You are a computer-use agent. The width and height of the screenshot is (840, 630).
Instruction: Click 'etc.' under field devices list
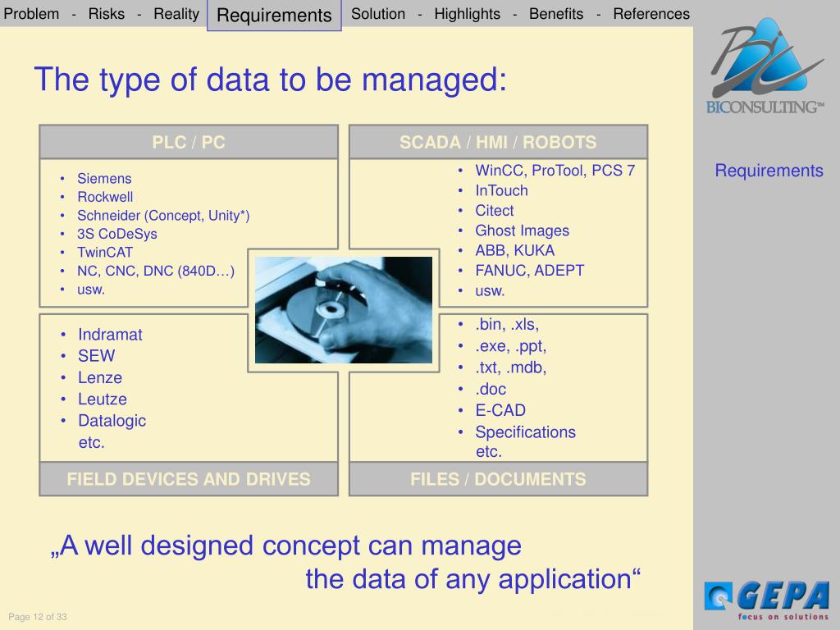click(91, 442)
